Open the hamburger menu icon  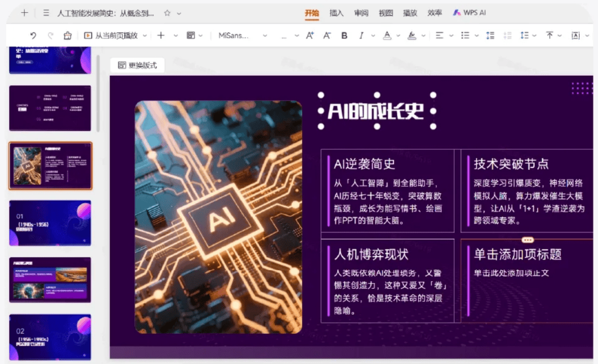pyautogui.click(x=46, y=13)
